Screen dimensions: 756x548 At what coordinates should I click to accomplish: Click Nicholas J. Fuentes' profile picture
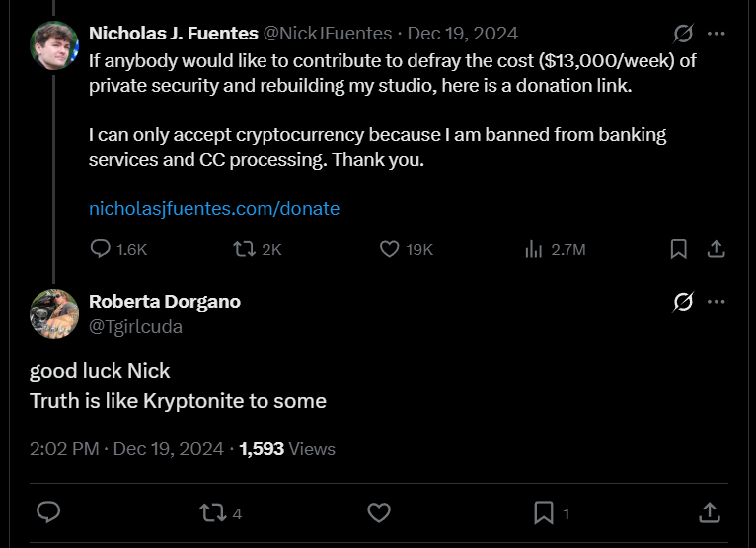54,44
